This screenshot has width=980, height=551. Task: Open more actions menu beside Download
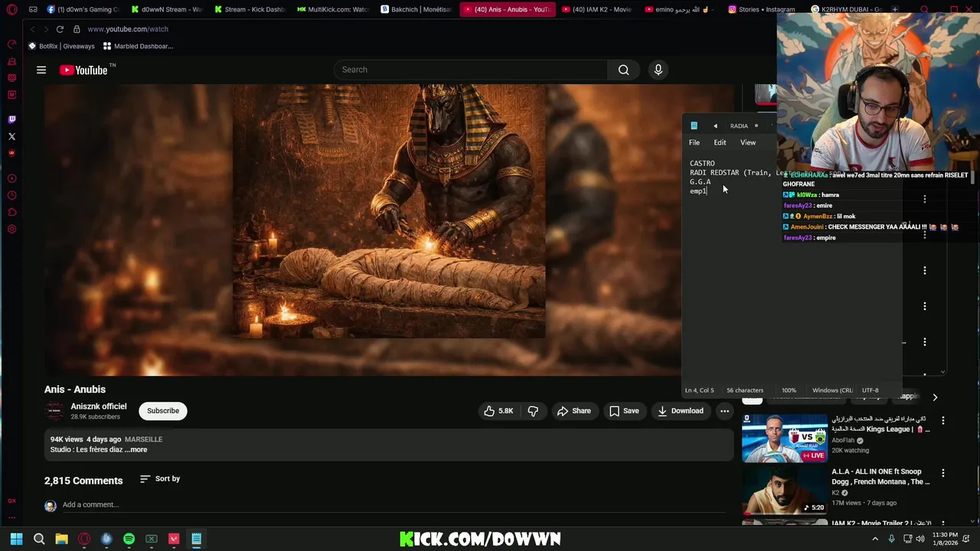click(724, 411)
